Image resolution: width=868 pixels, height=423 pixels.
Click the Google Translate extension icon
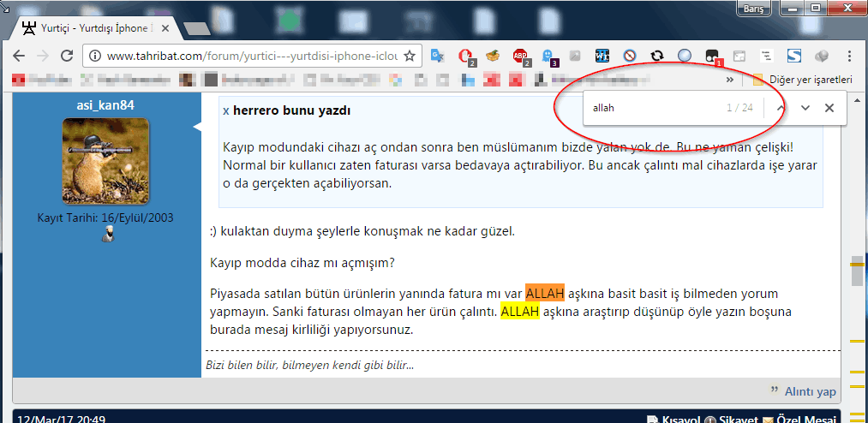pos(439,57)
